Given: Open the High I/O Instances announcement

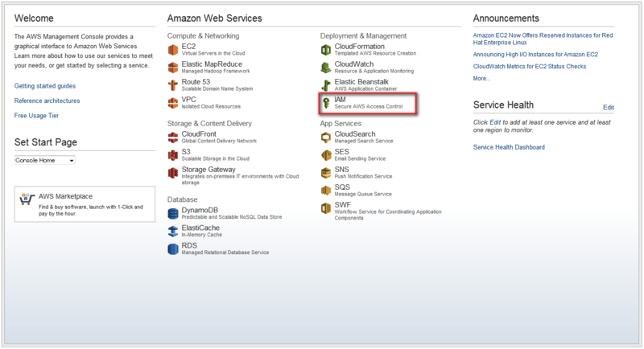Looking at the screenshot, I should pyautogui.click(x=535, y=54).
